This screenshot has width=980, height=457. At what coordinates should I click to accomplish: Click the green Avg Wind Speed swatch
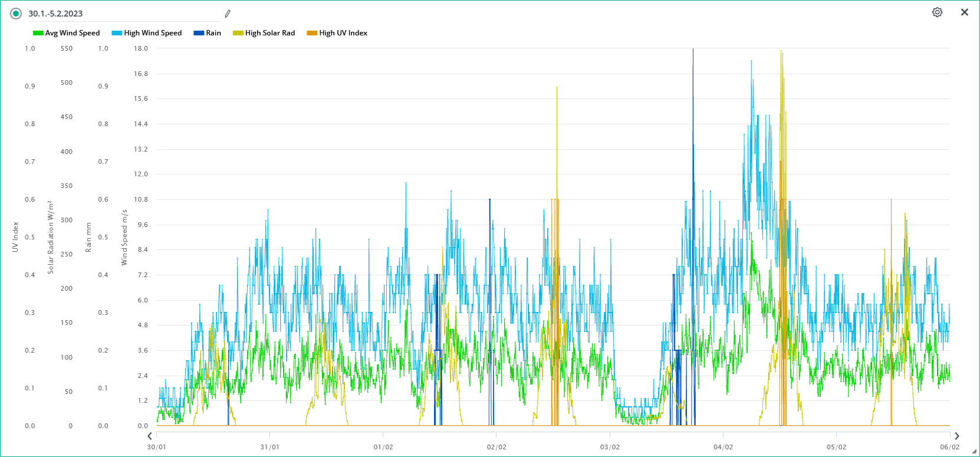point(38,33)
